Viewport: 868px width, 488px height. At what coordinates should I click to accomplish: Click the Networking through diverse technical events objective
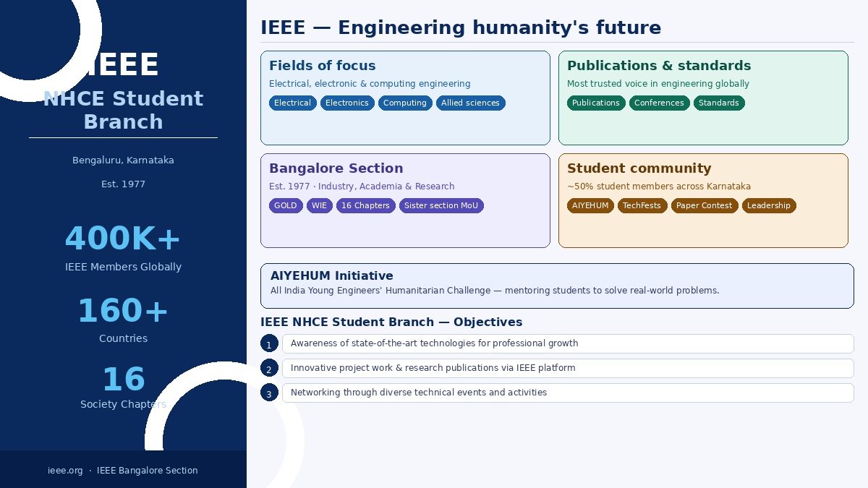tap(568, 393)
